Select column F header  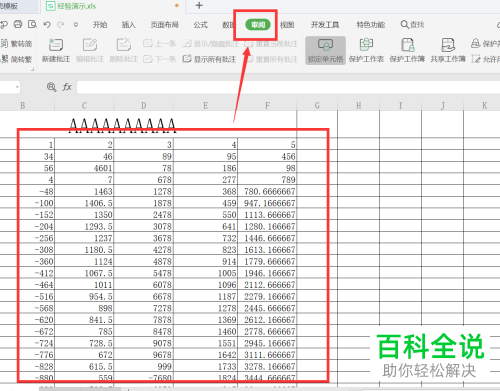[267, 106]
